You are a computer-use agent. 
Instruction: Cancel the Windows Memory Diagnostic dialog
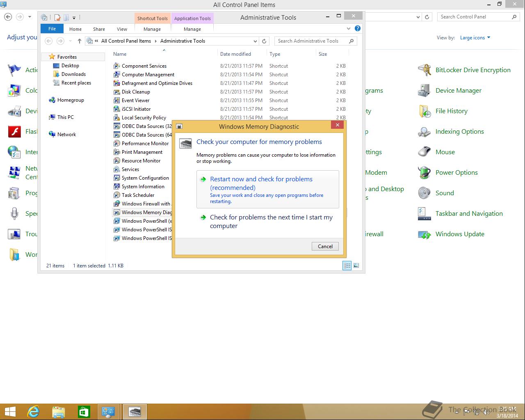point(325,246)
